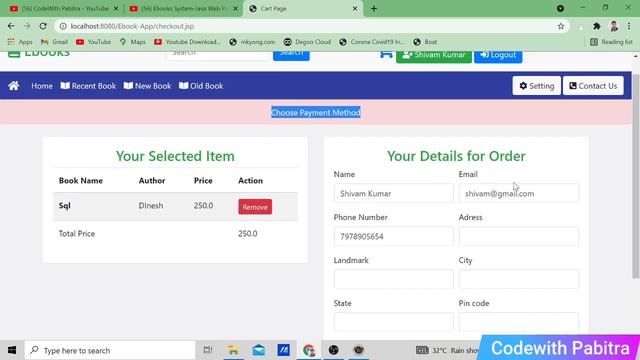Viewport: 640px width, 360px height.
Task: Switch to the CodeWith Pabitra YouTube tab
Action: coord(61,9)
